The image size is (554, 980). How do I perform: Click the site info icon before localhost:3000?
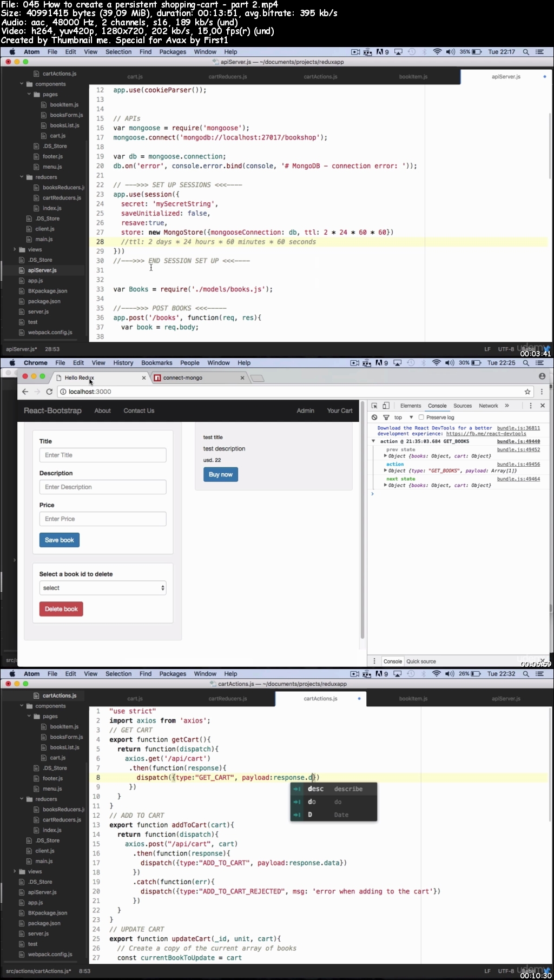63,392
